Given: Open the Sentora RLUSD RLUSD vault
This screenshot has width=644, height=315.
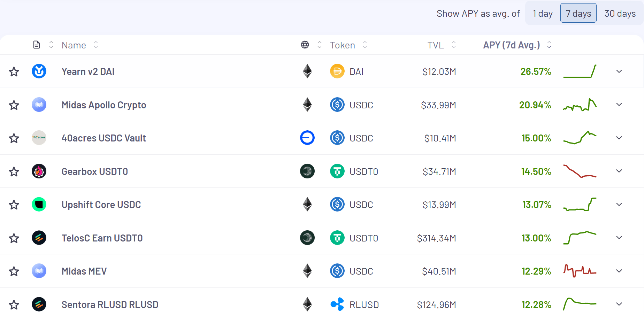Looking at the screenshot, I should point(110,305).
